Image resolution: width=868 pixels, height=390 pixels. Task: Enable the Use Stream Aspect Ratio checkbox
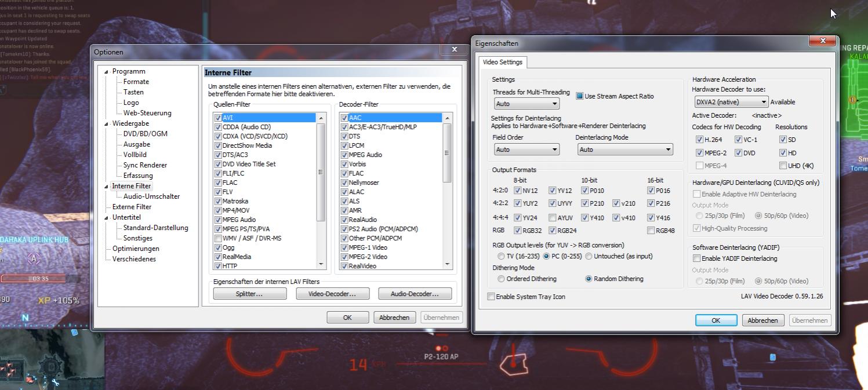(579, 96)
